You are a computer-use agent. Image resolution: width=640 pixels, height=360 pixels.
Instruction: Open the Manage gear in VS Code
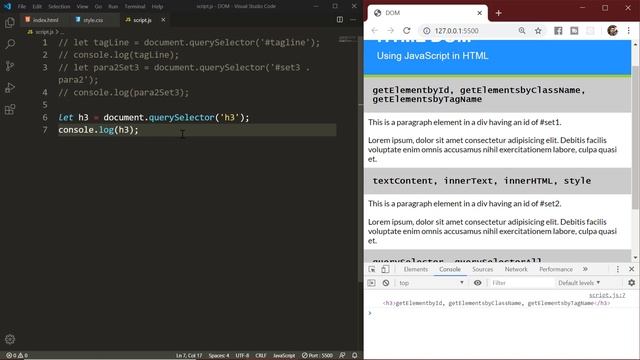pyautogui.click(x=10, y=339)
